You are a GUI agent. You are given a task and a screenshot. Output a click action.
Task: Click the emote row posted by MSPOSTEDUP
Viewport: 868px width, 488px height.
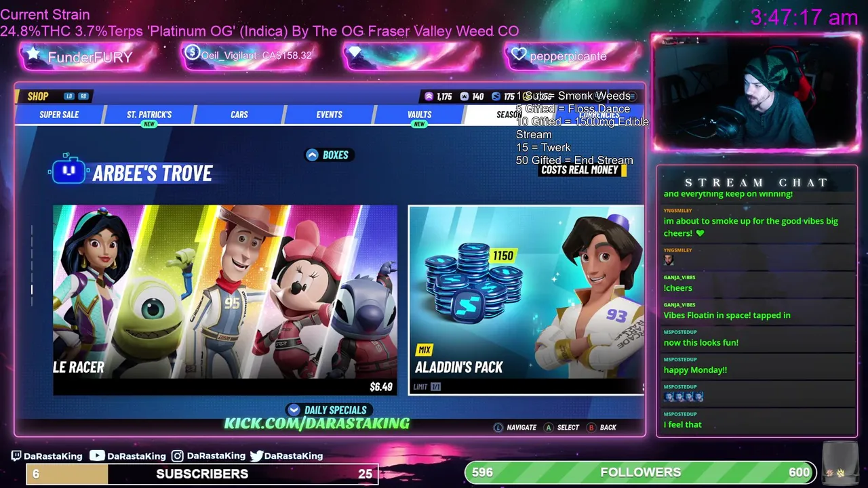coord(684,396)
